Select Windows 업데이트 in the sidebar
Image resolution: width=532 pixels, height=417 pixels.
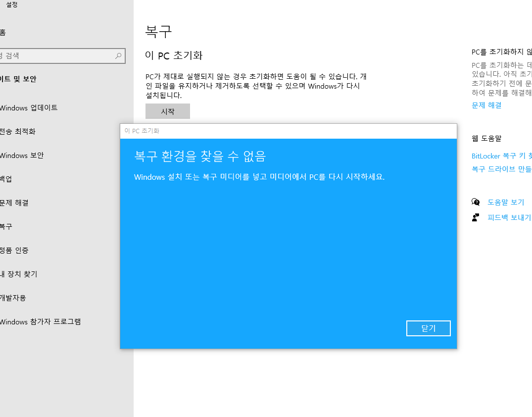click(28, 107)
